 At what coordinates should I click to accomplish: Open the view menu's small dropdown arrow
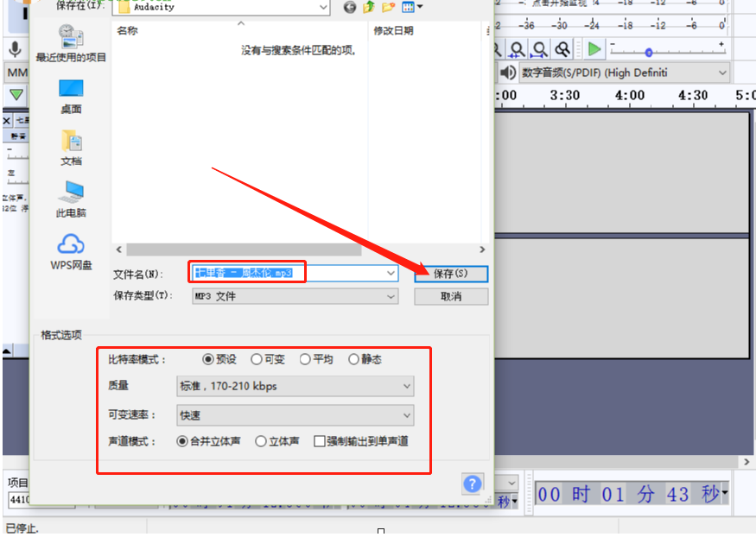tap(419, 7)
